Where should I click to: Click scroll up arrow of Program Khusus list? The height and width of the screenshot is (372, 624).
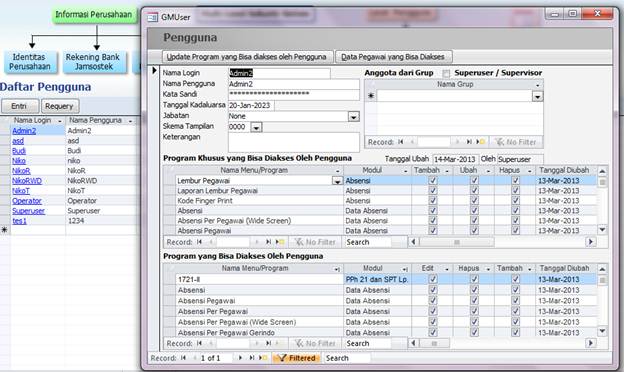[602, 171]
